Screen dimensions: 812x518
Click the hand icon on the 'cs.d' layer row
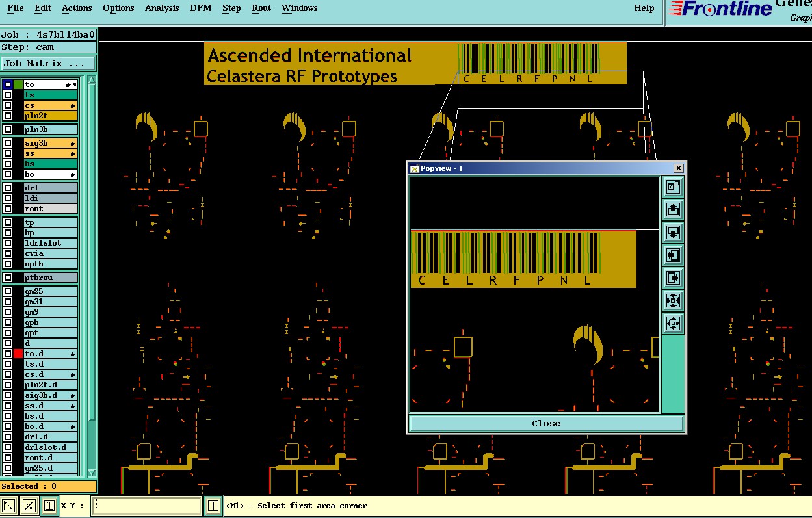[73, 374]
